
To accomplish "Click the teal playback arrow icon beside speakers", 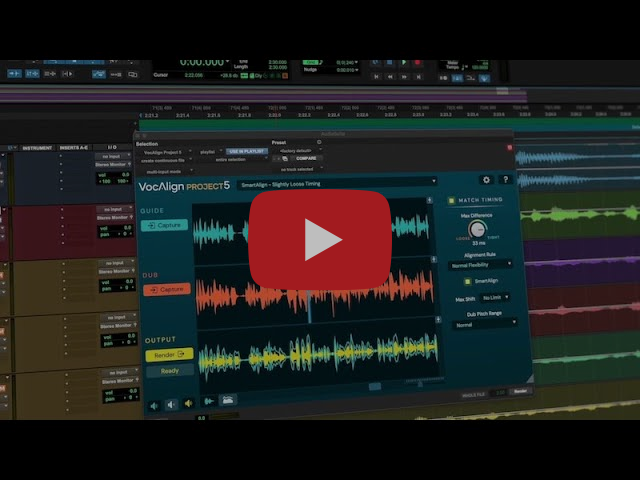I will point(209,401).
